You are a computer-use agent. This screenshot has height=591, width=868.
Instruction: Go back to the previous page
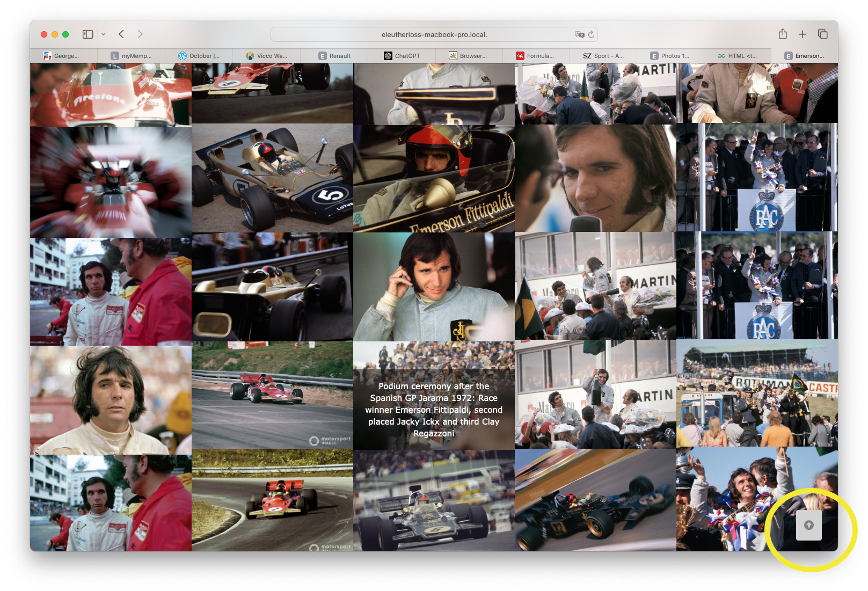(x=121, y=34)
